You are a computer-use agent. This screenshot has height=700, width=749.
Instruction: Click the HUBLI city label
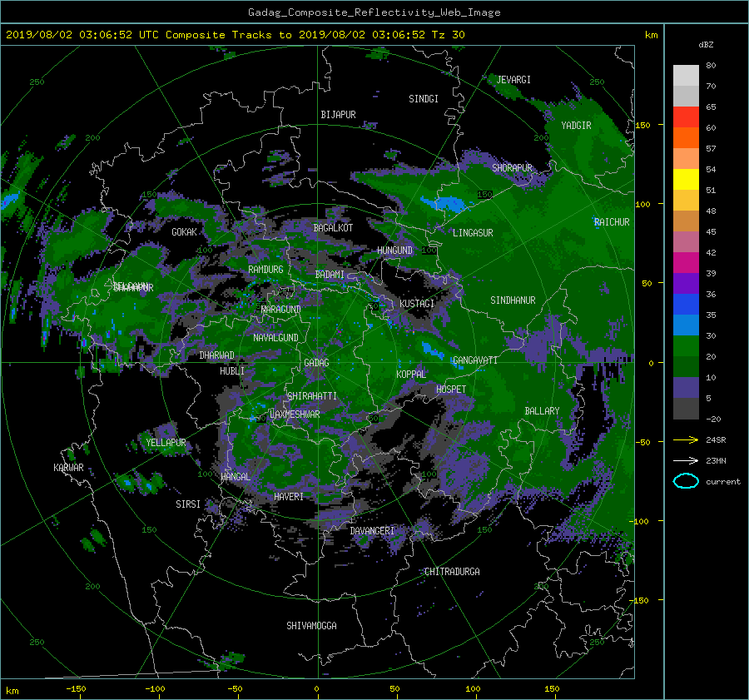pyautogui.click(x=232, y=371)
